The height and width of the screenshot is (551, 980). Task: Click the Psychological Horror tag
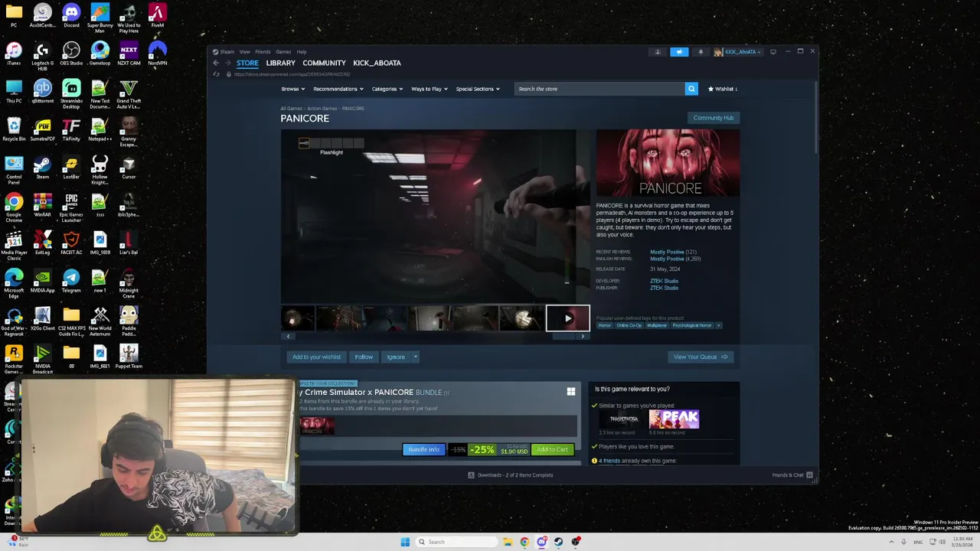[692, 325]
